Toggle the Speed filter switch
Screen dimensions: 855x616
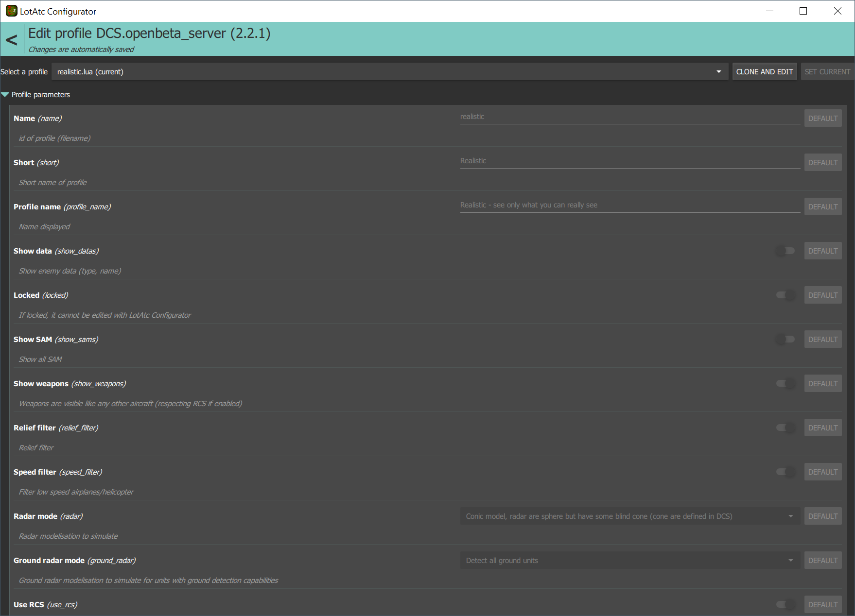(785, 472)
